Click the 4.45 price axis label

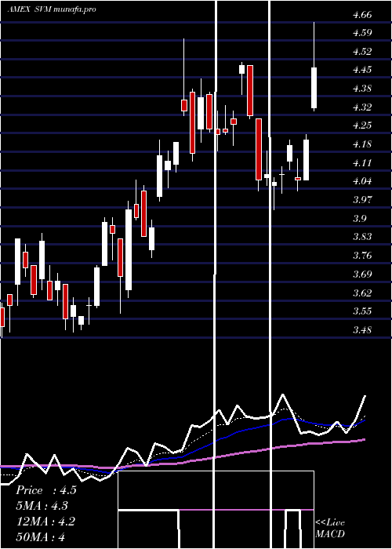(x=362, y=70)
